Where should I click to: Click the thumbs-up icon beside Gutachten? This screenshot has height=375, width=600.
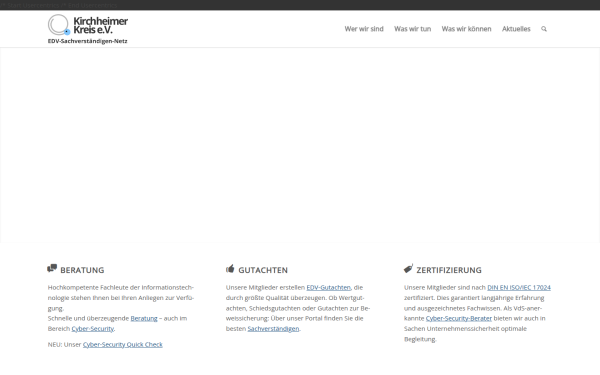pyautogui.click(x=230, y=269)
